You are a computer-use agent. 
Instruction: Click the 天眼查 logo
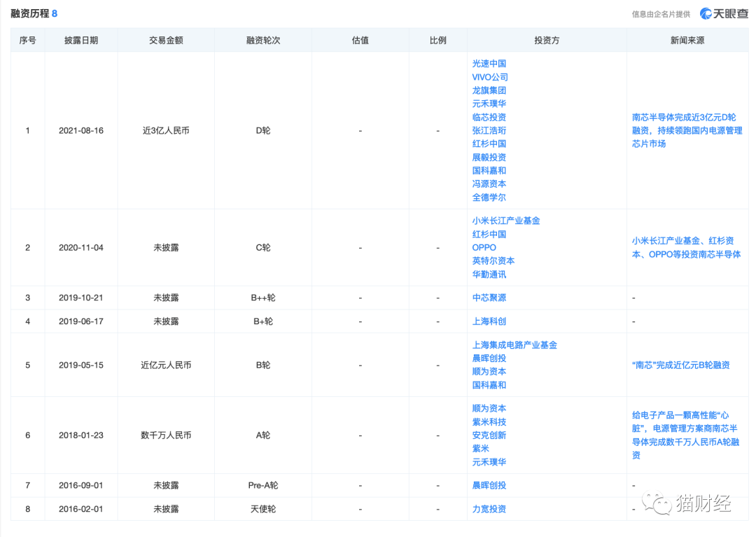pyautogui.click(x=724, y=13)
